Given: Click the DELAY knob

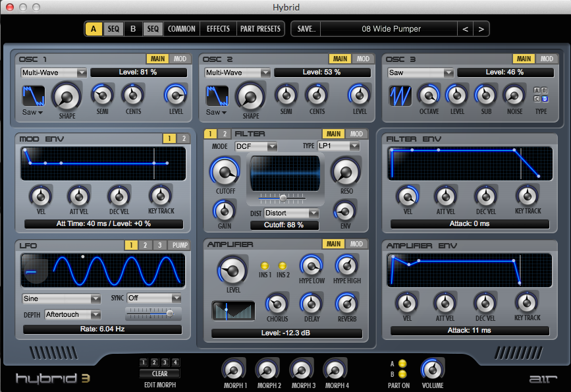Looking at the screenshot, I should tap(312, 304).
